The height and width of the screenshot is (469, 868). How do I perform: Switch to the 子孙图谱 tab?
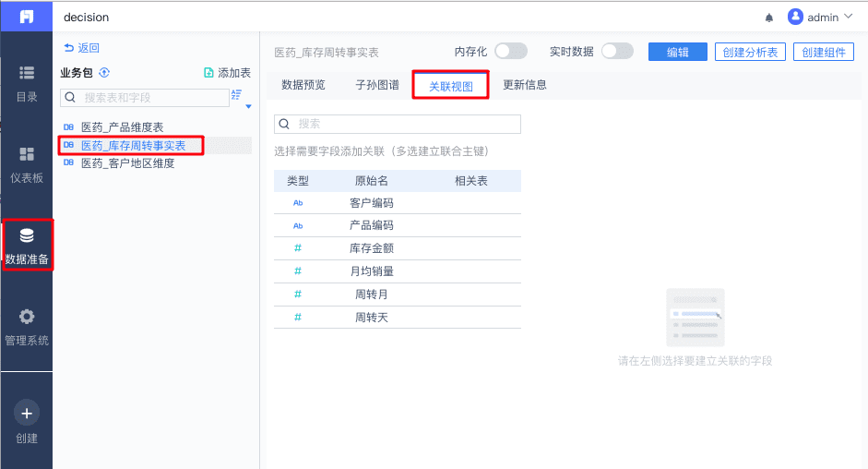coord(377,85)
